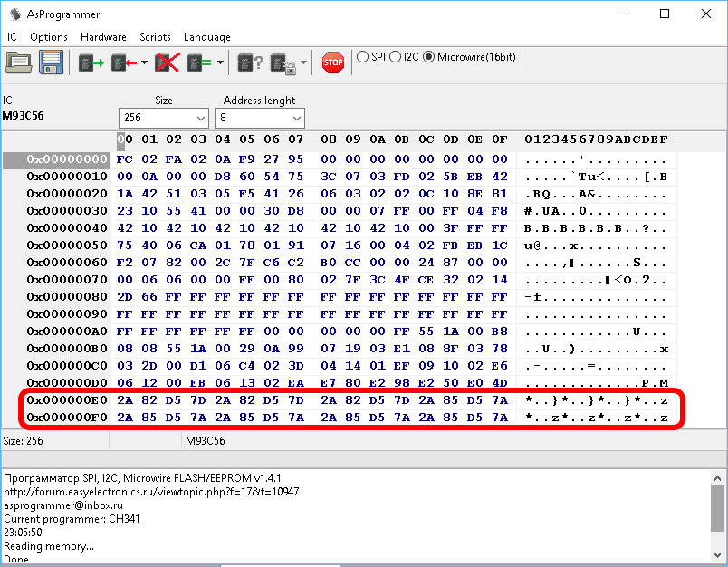Click the open file folder icon
The image size is (728, 567).
19,62
